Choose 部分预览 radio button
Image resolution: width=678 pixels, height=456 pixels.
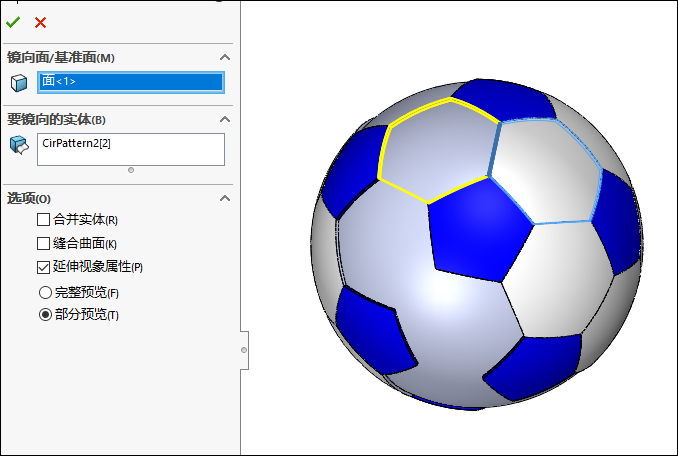coord(45,314)
